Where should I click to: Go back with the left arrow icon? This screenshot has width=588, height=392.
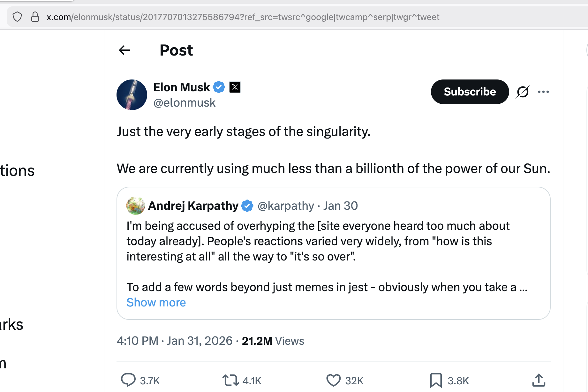point(124,50)
